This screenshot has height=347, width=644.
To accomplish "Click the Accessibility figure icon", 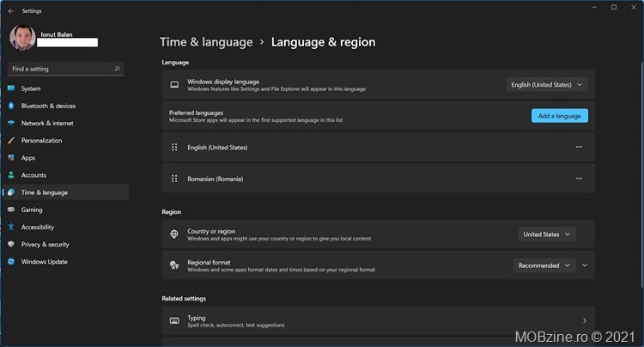I will point(11,227).
